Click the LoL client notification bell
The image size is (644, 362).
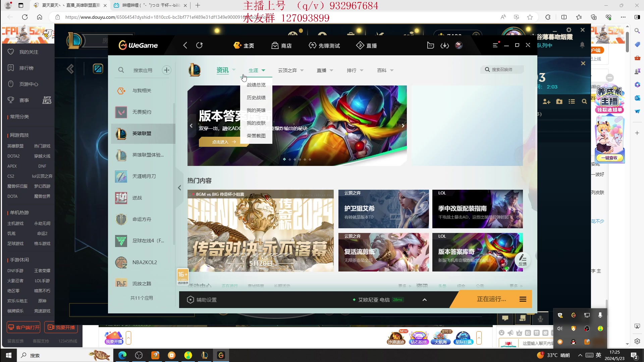[582, 45]
